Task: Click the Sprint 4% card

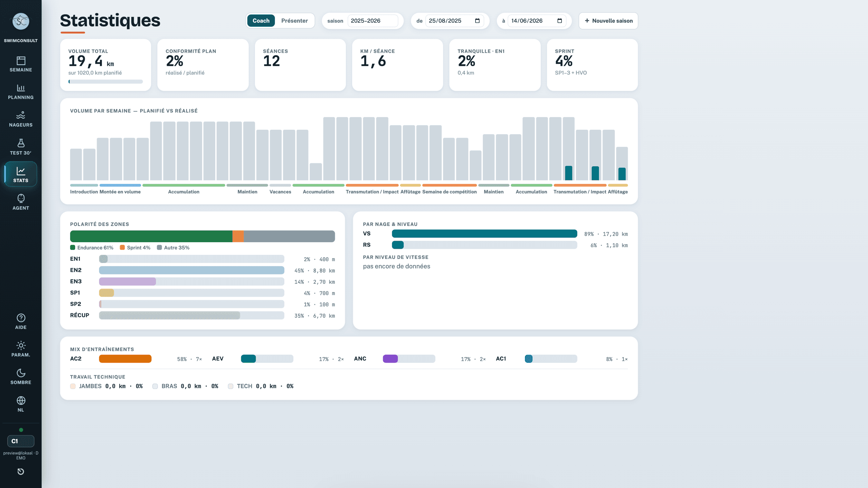Action: pyautogui.click(x=592, y=65)
